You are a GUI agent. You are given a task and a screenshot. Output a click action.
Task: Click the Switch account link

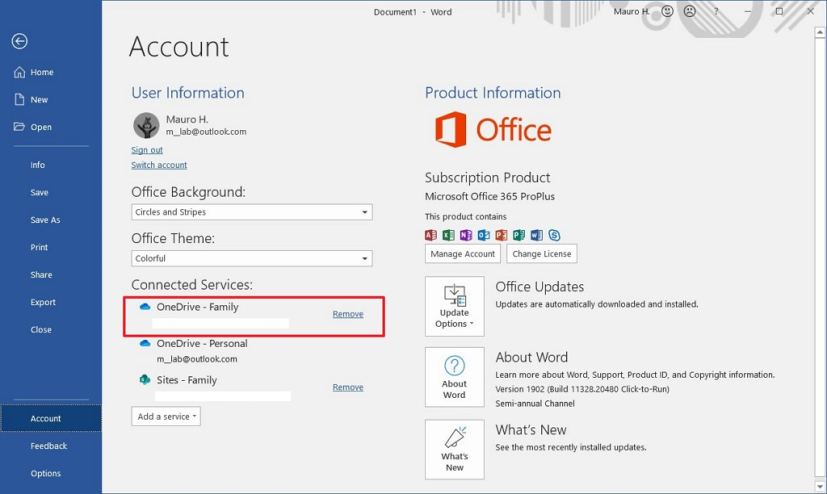coord(159,165)
